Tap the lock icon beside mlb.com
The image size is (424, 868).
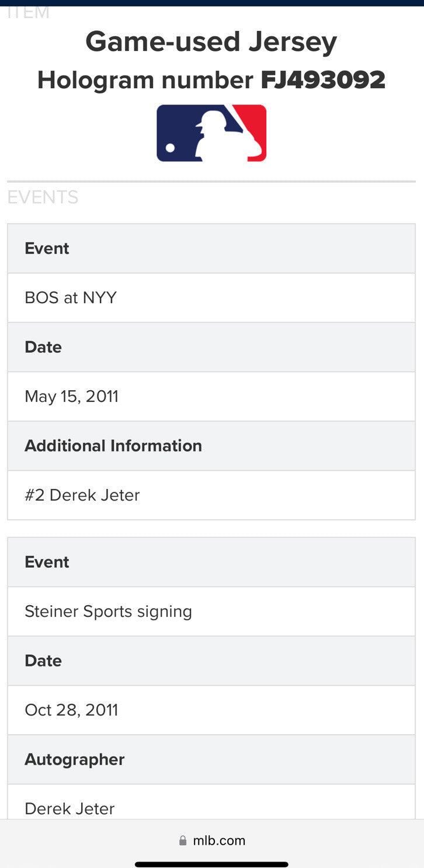click(x=183, y=841)
